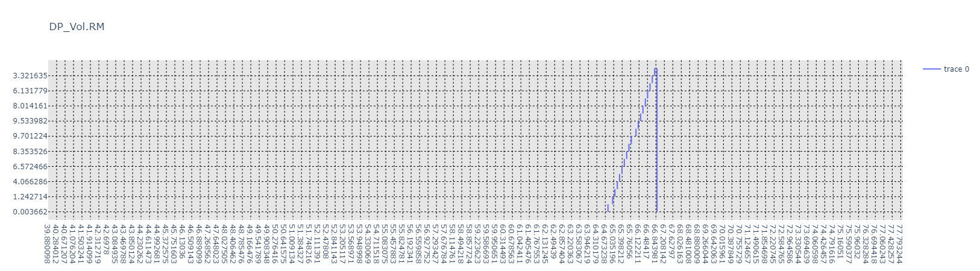980x271 pixels.
Task: Select the DP_Vol.RM chart title
Action: [77, 26]
